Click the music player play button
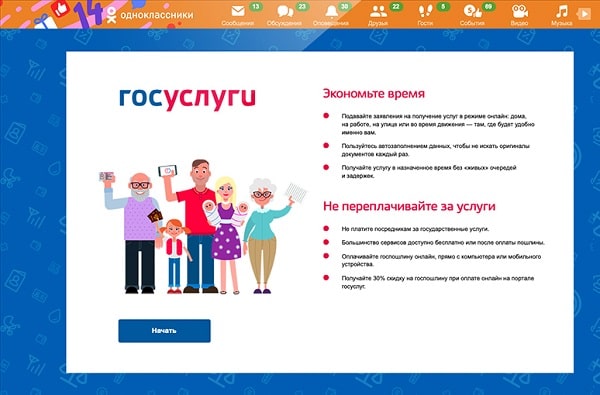This screenshot has width=600, height=395. click(584, 14)
